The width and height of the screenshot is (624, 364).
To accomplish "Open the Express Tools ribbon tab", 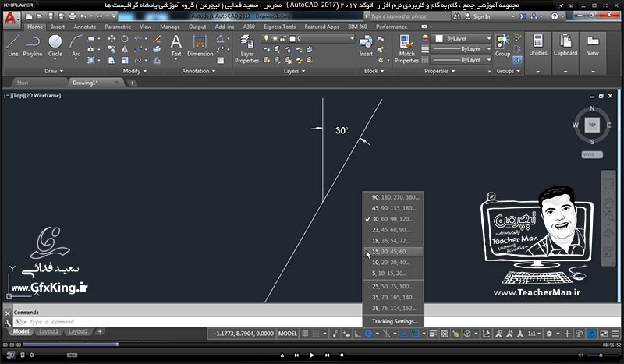I will click(280, 27).
